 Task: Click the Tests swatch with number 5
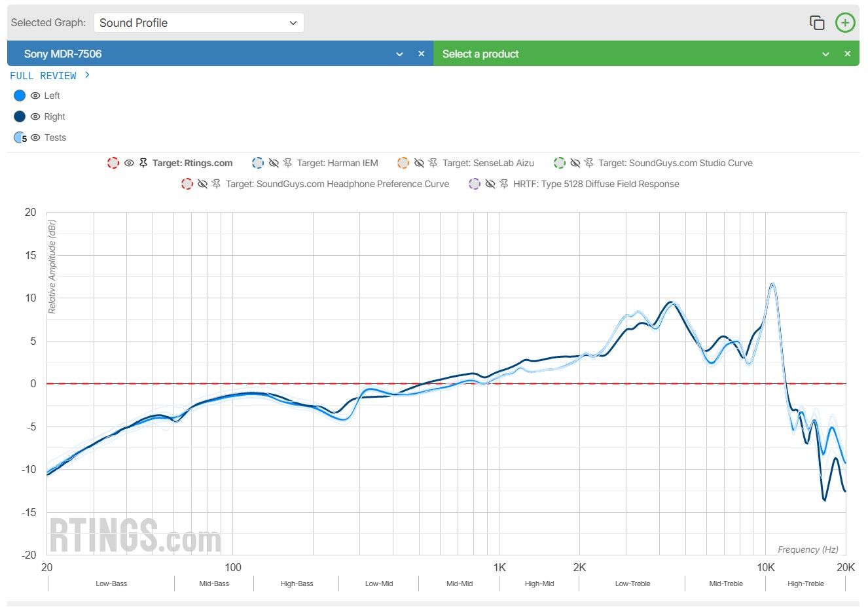click(x=20, y=137)
